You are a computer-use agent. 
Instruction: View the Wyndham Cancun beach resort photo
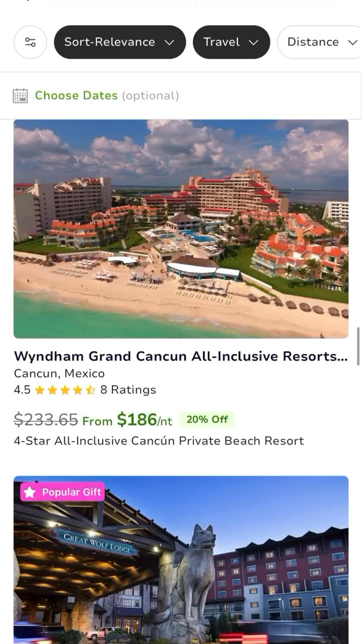181,229
